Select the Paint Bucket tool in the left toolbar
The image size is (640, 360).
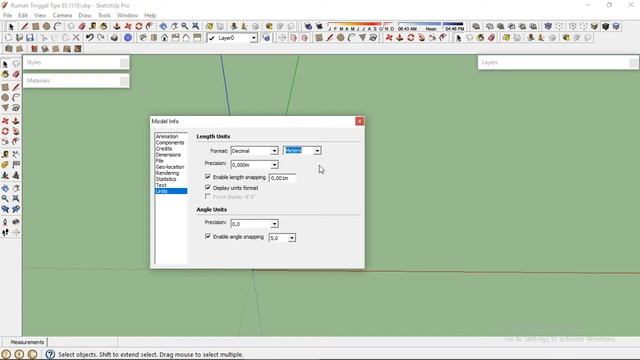pyautogui.click(x=5, y=74)
